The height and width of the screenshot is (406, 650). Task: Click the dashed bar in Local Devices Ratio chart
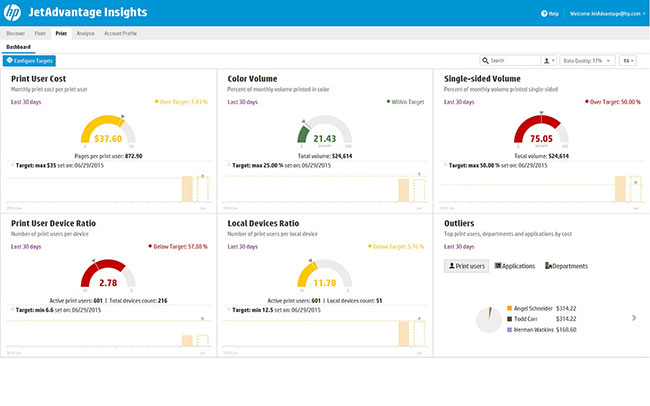[420, 333]
